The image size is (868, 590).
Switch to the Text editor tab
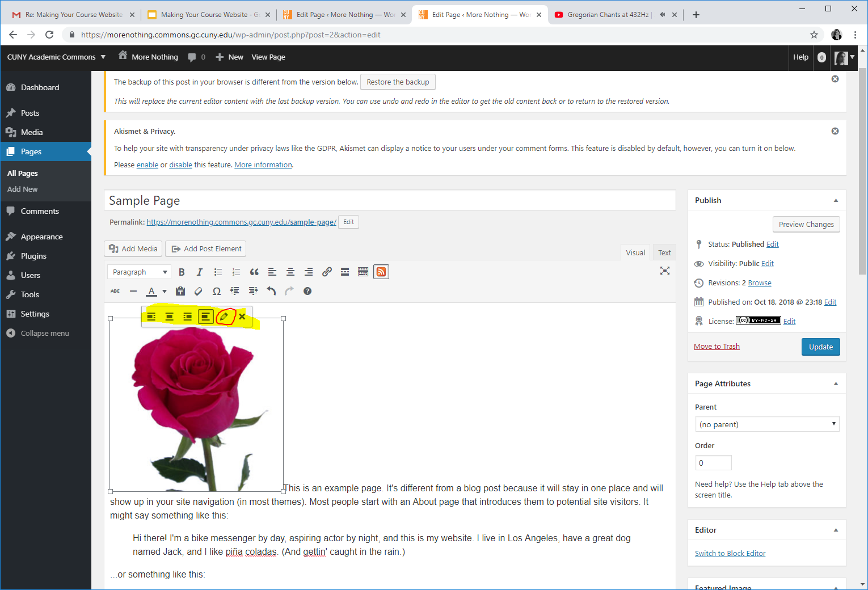click(x=664, y=253)
